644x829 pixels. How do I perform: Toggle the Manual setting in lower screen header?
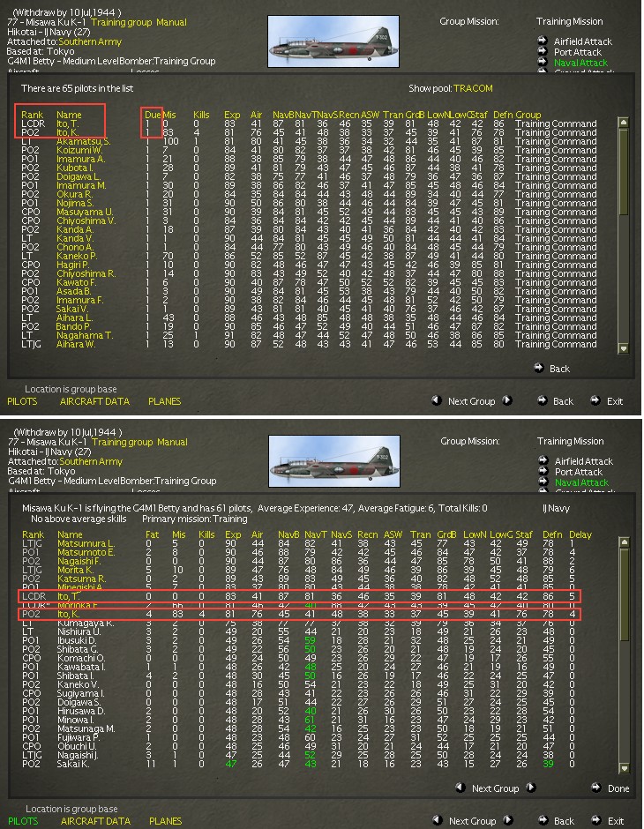tap(172, 442)
